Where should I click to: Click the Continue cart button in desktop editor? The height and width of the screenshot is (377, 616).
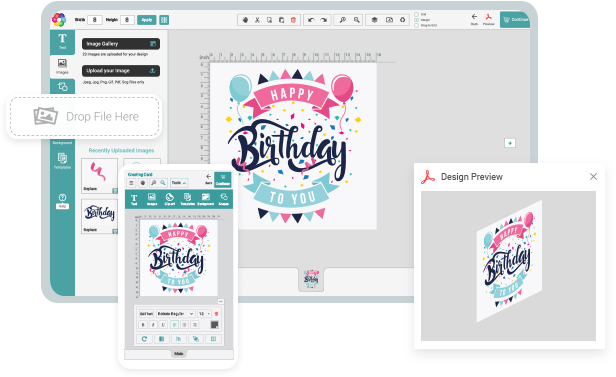click(515, 20)
